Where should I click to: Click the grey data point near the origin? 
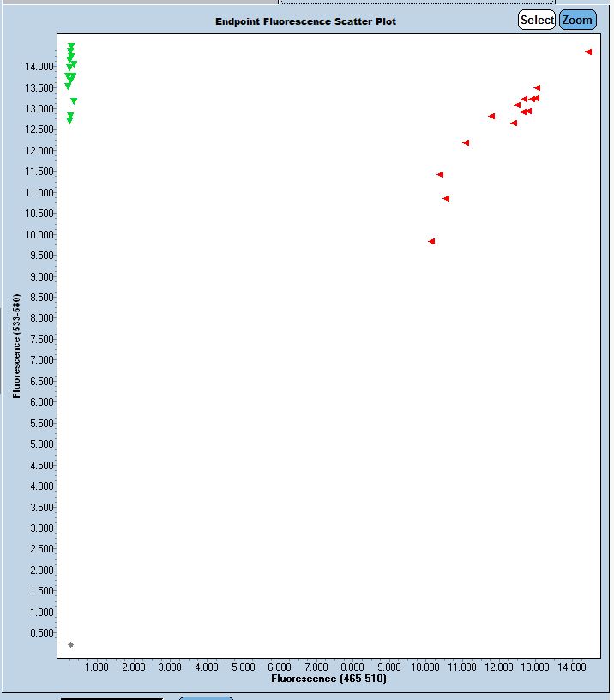[70, 644]
